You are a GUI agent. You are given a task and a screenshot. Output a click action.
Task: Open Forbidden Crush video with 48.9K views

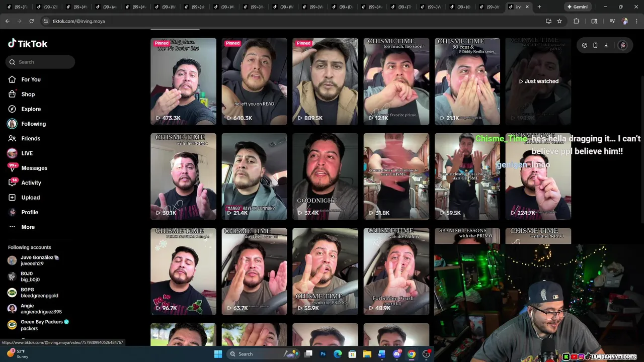click(396, 271)
